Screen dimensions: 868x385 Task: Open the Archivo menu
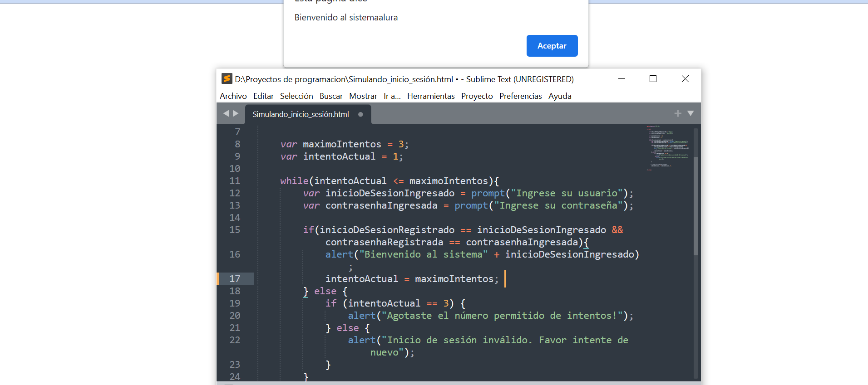233,96
